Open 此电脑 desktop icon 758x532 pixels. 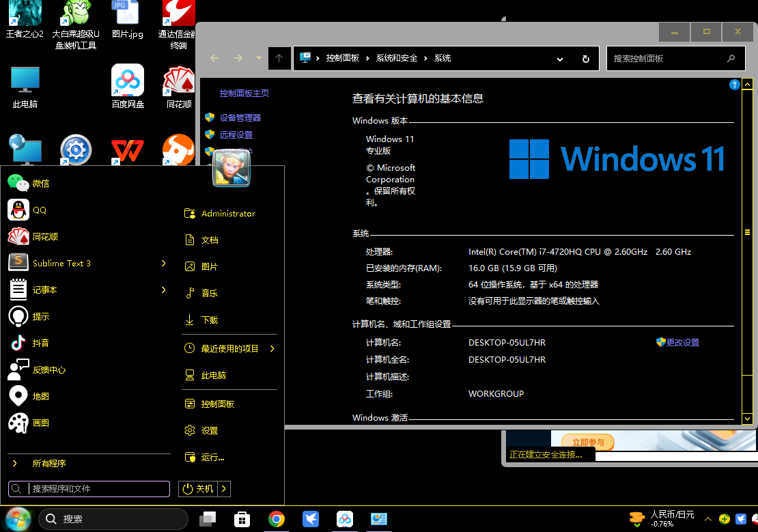[25, 87]
